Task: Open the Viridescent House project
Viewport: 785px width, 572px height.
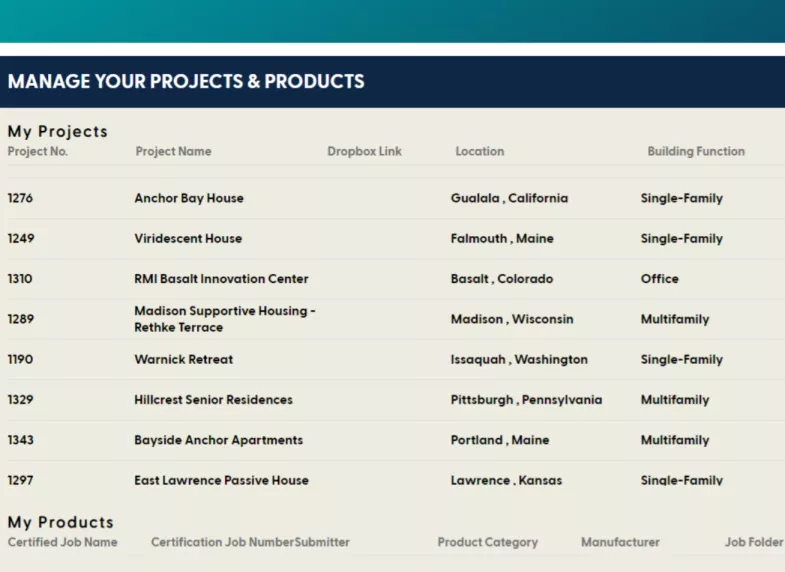Action: [x=188, y=239]
